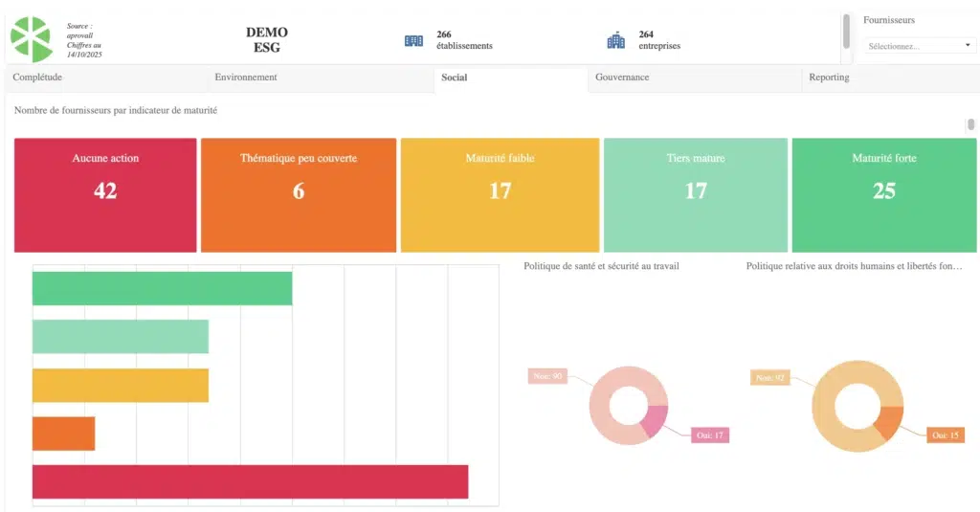Select the Tiers mature card
980x512 pixels.
pyautogui.click(x=696, y=195)
